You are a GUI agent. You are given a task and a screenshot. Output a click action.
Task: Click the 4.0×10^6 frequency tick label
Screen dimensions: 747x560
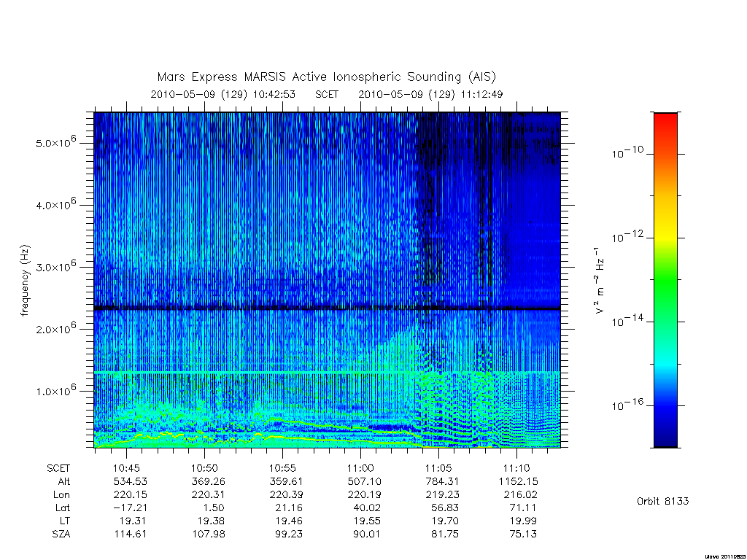click(x=55, y=204)
